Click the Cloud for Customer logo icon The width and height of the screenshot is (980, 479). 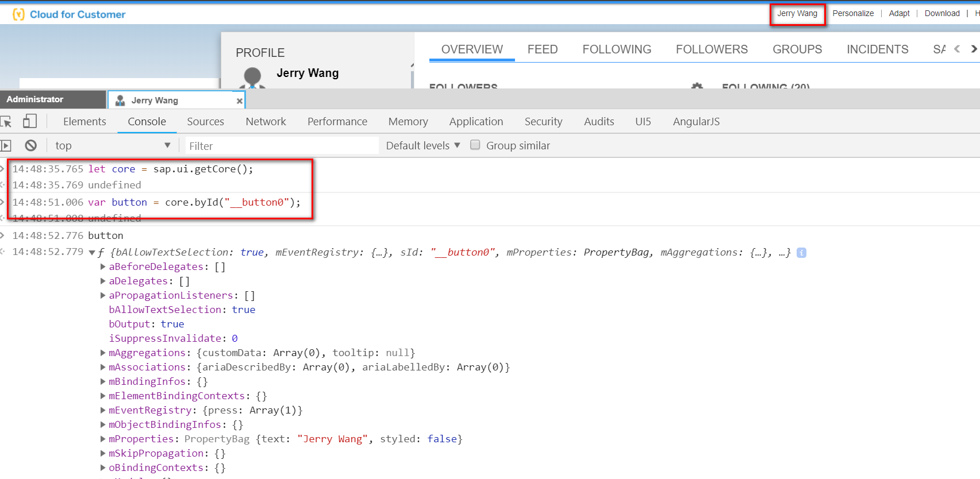(18, 14)
